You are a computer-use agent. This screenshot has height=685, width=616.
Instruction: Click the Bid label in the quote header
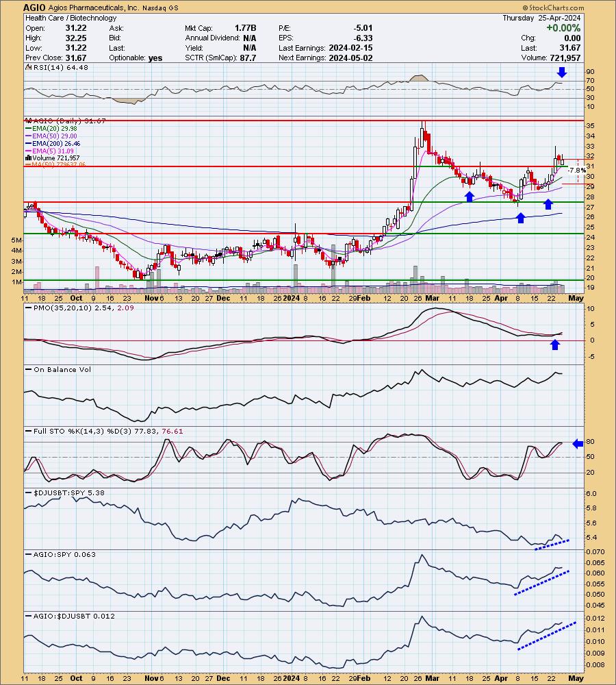pyautogui.click(x=115, y=38)
